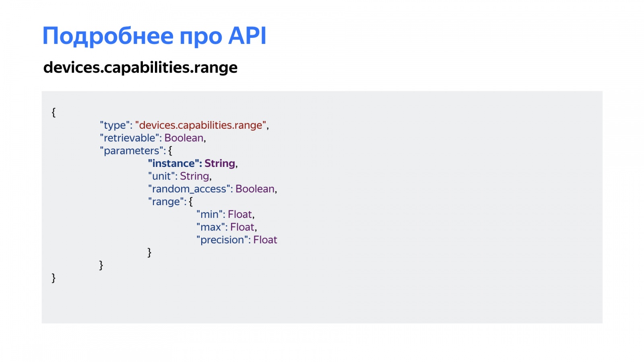Click the "max": Float line
Viewport: 644px width, 362px height.
click(x=227, y=227)
